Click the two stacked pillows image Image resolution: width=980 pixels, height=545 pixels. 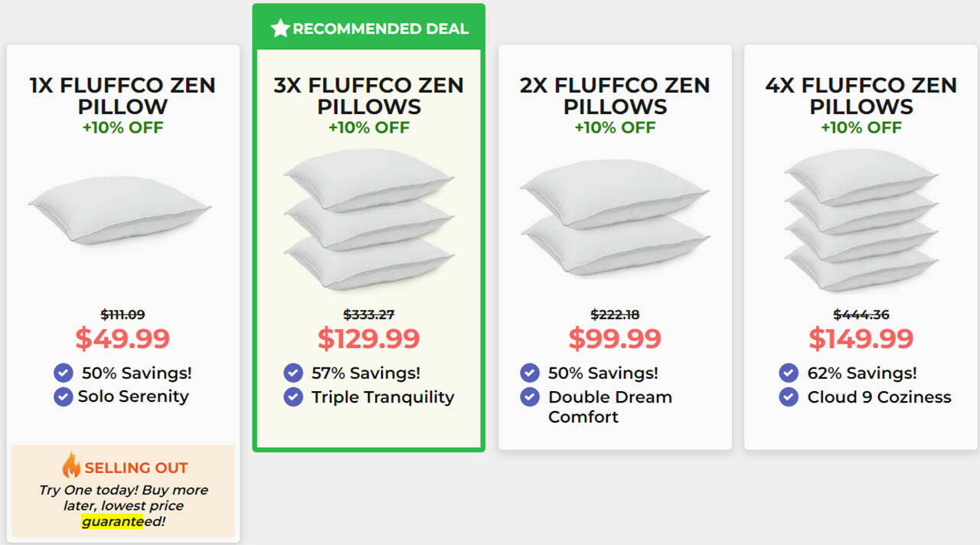615,218
